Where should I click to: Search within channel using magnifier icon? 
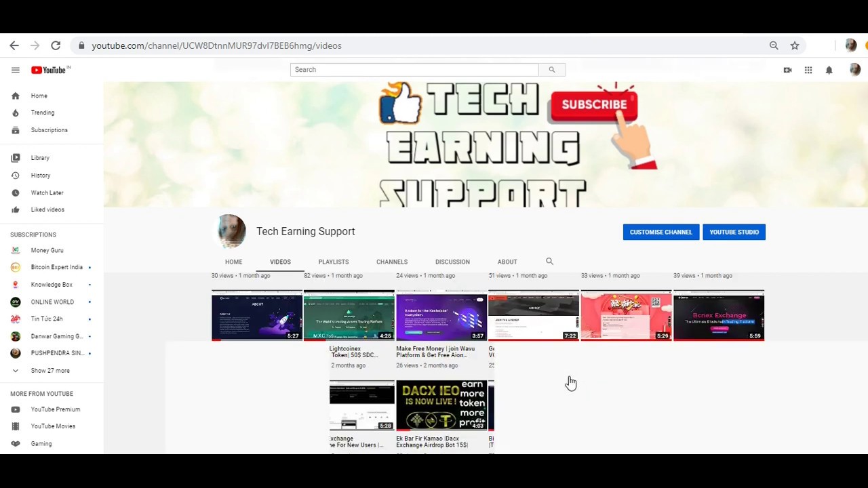point(549,262)
